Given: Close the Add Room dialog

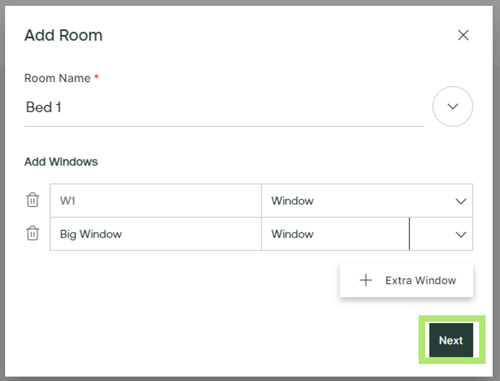Looking at the screenshot, I should coord(463,35).
